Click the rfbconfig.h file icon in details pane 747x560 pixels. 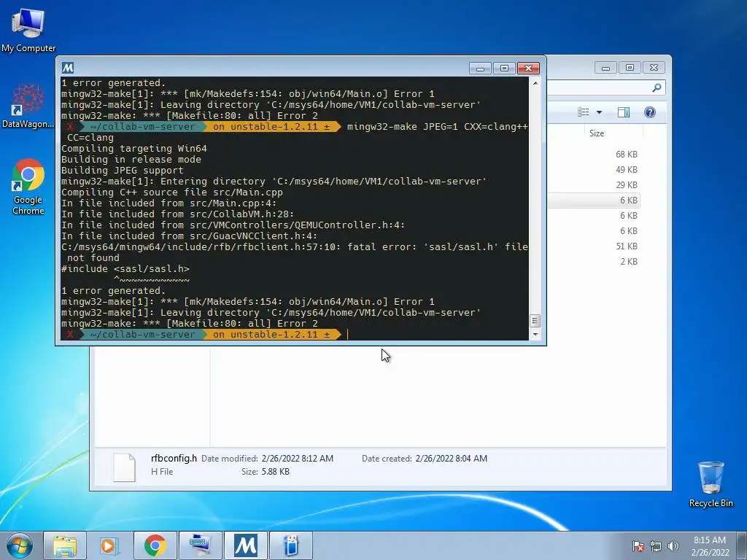tap(124, 467)
